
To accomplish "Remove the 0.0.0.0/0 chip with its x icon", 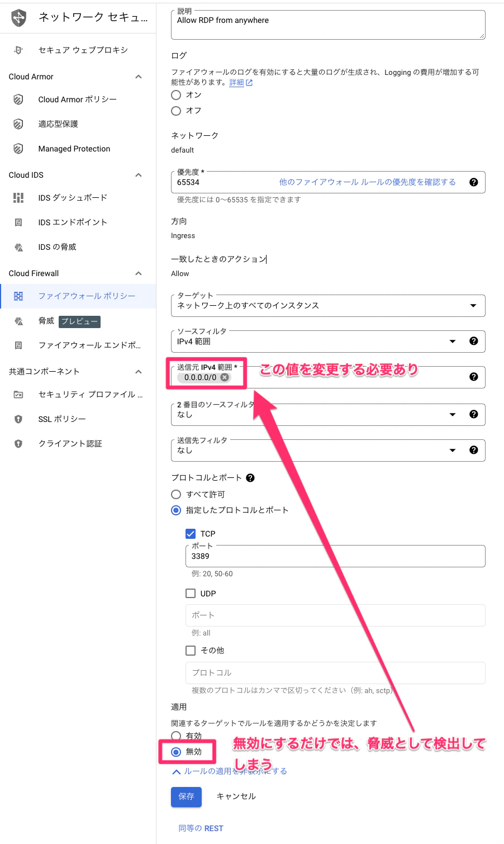I will pyautogui.click(x=225, y=377).
